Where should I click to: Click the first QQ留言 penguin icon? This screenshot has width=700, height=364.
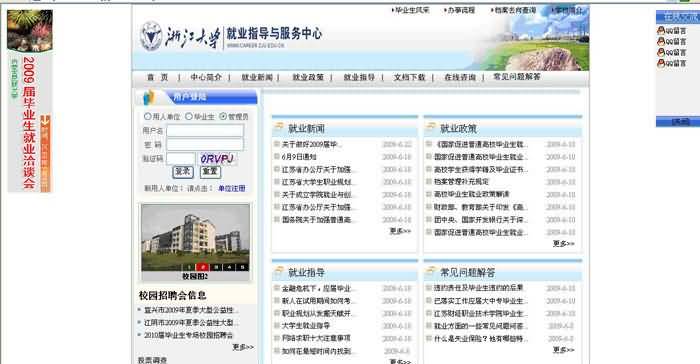tap(661, 30)
